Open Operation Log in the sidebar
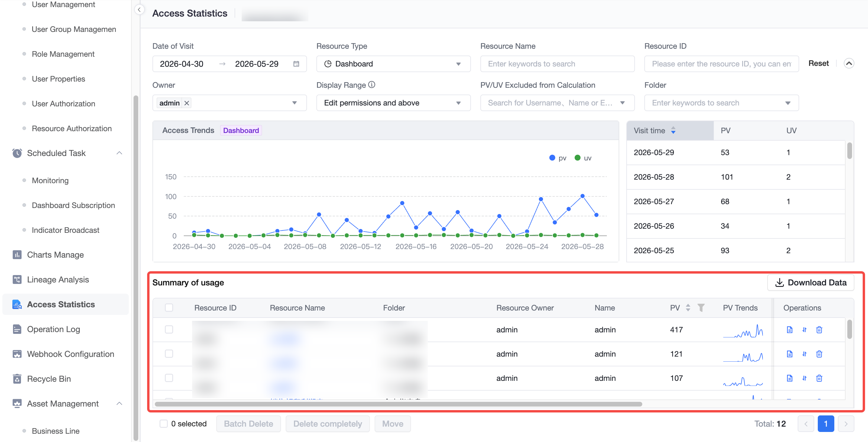The width and height of the screenshot is (868, 442). [53, 329]
